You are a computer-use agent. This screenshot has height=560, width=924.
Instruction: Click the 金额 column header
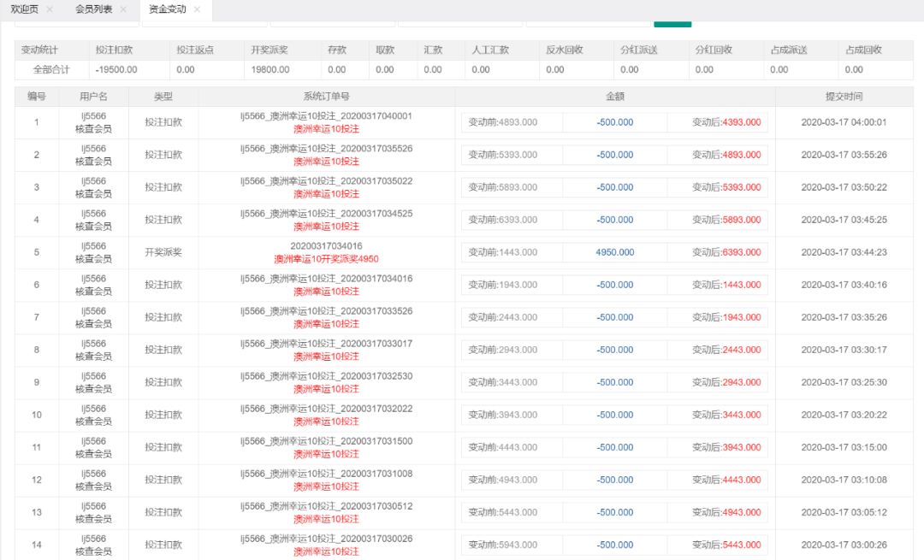tap(615, 97)
